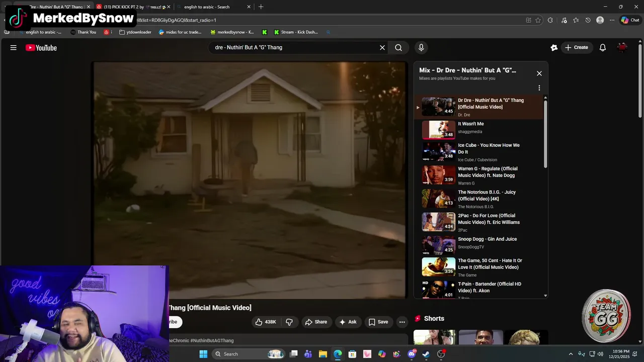The image size is (644, 362).
Task: Share the video
Action: point(316,322)
